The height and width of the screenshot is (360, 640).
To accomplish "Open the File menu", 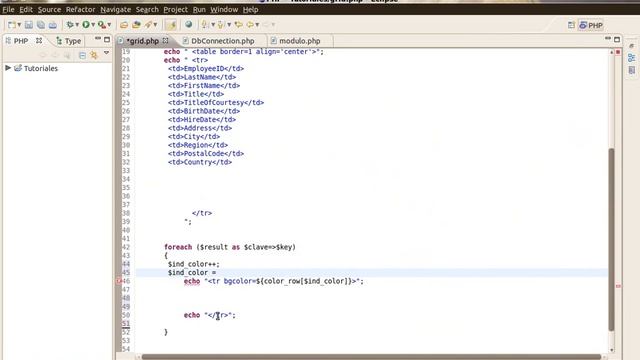I will pyautogui.click(x=8, y=9).
